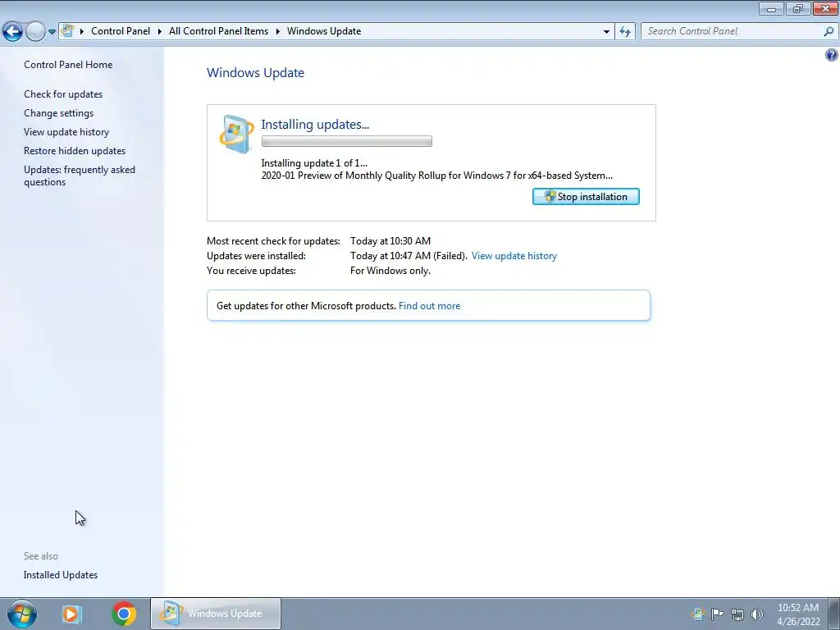Click Check for updates

[63, 94]
